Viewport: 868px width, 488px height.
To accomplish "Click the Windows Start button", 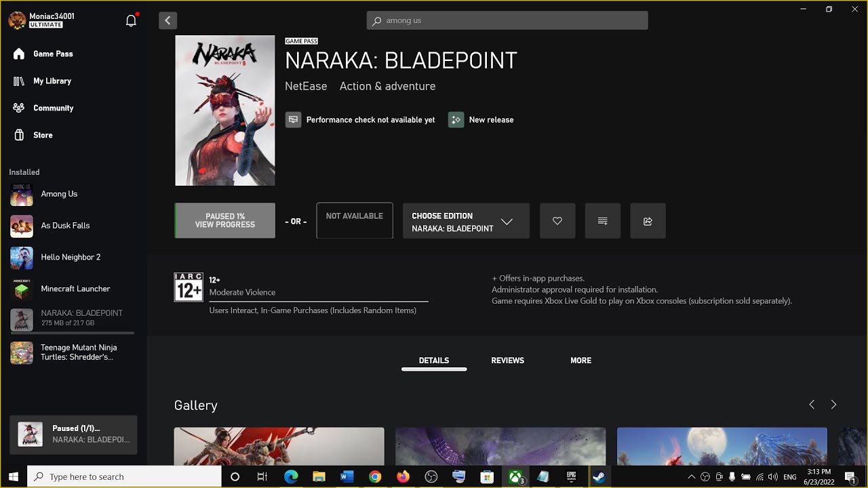I will point(13,476).
